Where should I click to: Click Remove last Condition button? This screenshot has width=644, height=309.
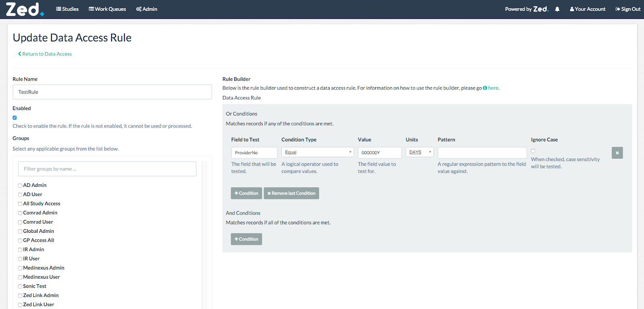coord(291,193)
